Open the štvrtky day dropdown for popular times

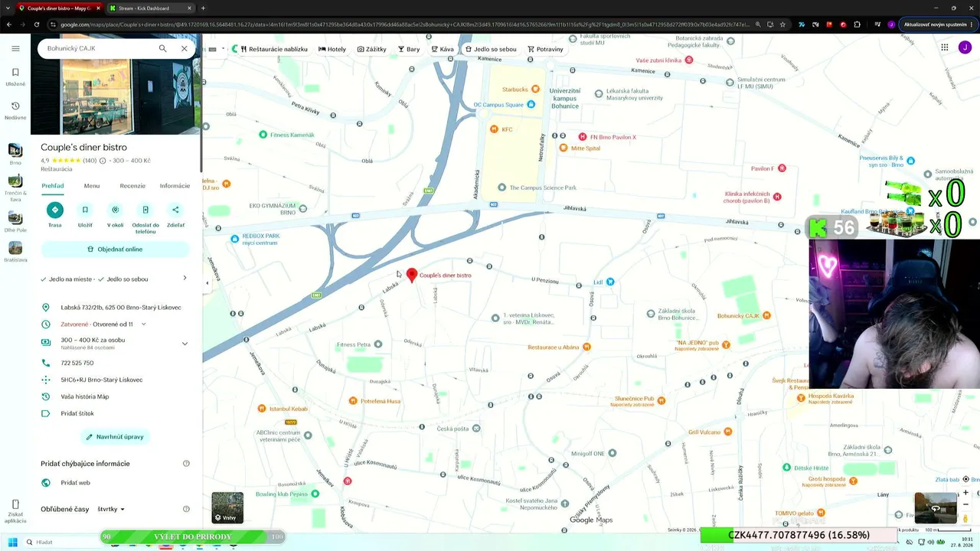(111, 509)
